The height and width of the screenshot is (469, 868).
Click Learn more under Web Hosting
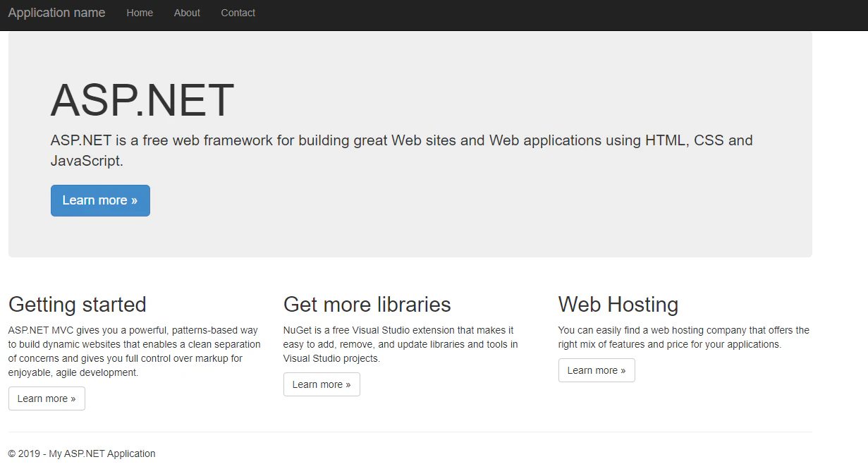click(597, 370)
